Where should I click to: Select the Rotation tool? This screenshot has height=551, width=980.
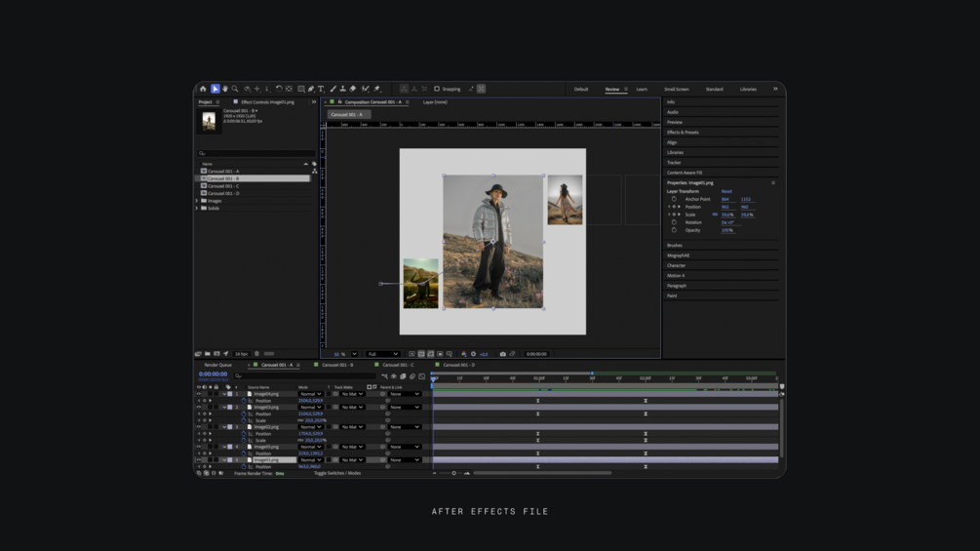pyautogui.click(x=279, y=89)
